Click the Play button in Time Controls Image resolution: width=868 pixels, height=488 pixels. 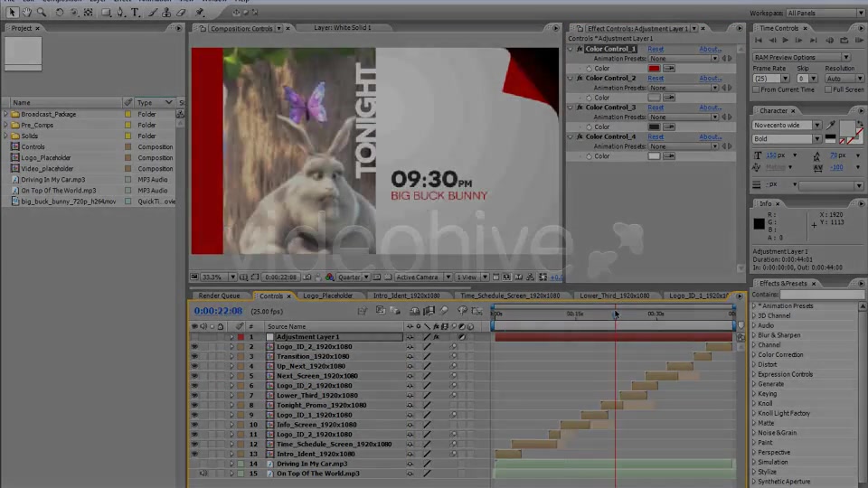[785, 41]
